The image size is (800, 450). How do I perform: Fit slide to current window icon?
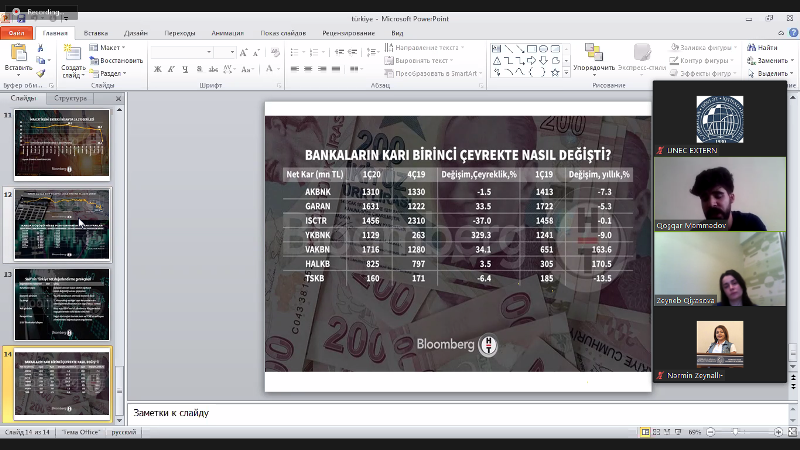[792, 432]
